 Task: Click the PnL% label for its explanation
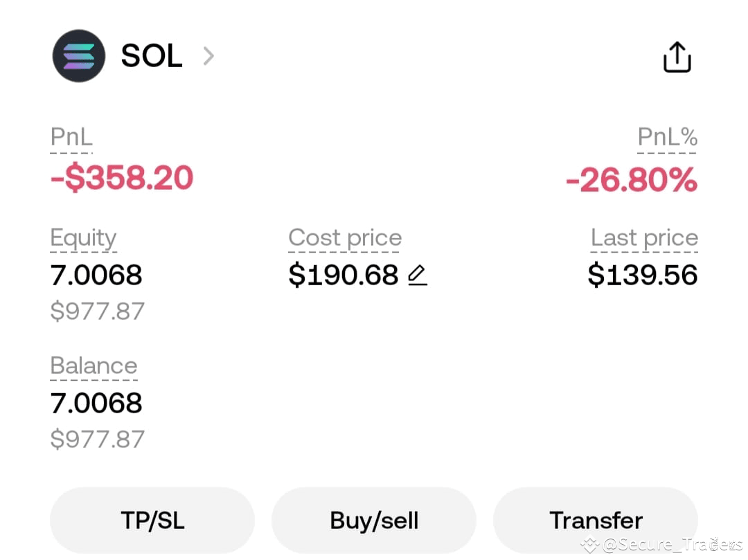coord(667,136)
